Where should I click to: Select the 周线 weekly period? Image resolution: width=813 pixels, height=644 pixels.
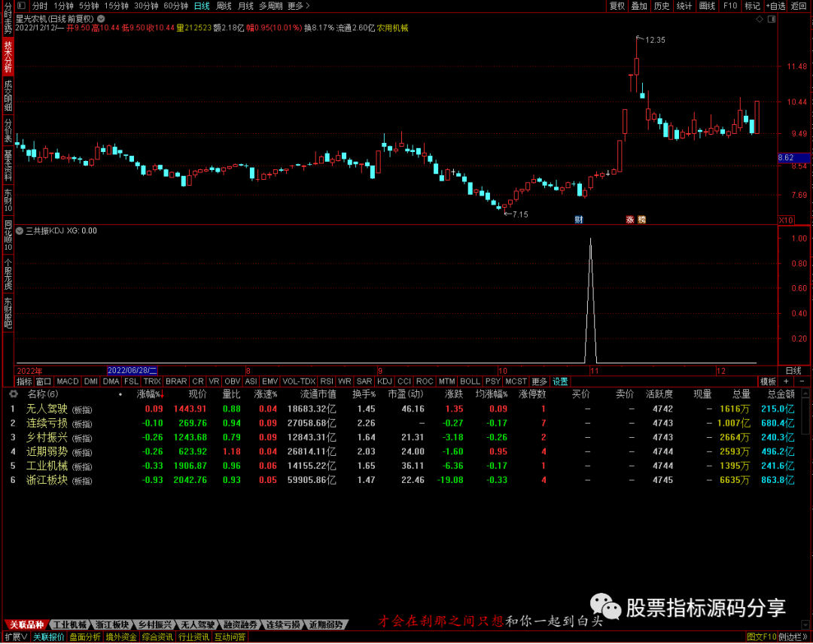[x=224, y=6]
